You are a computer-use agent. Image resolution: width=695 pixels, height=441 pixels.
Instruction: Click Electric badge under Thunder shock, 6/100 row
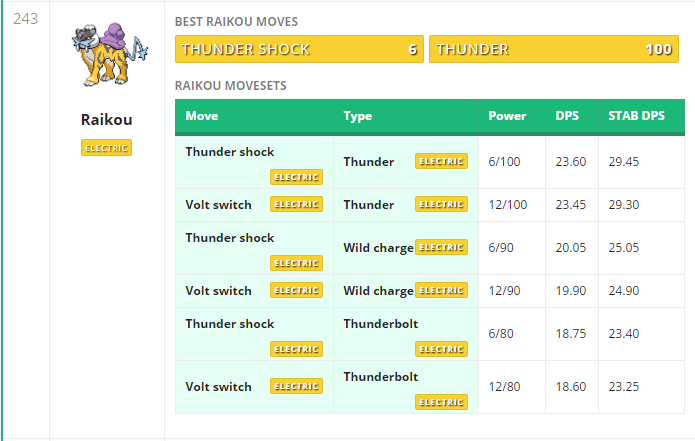click(x=296, y=177)
